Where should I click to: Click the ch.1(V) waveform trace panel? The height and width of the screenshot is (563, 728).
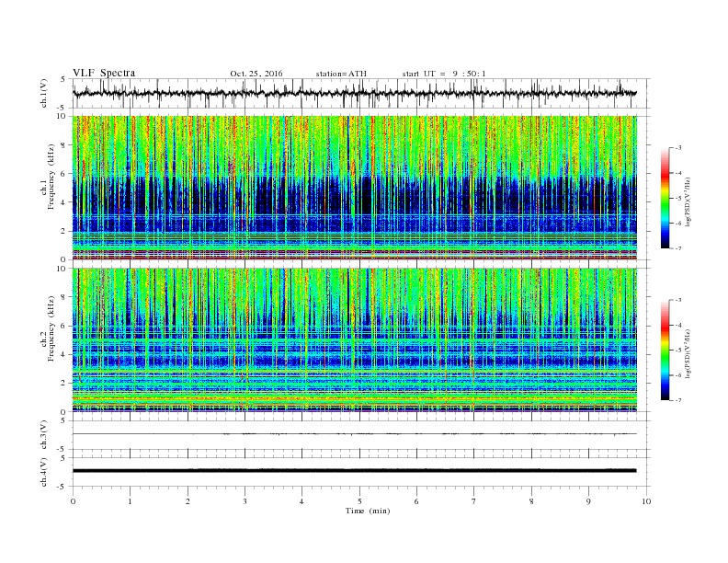361,93
